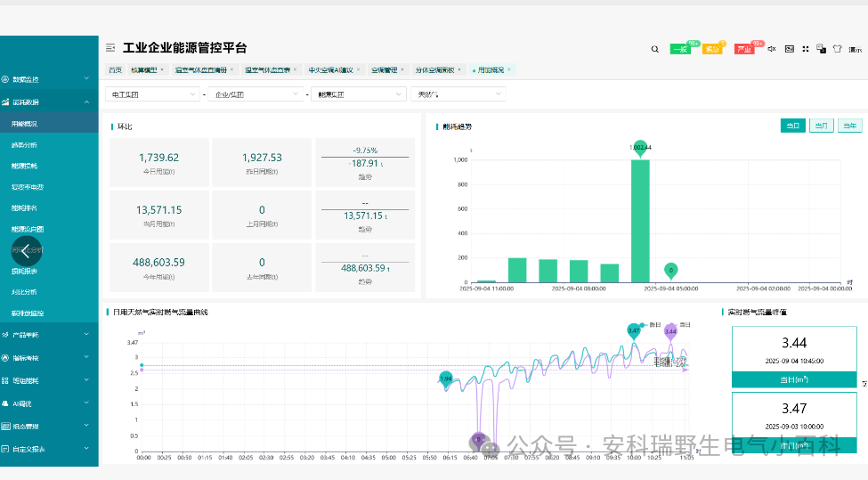Open the orange alarm level badge
Screen dimensions: 868x480
(x=712, y=49)
